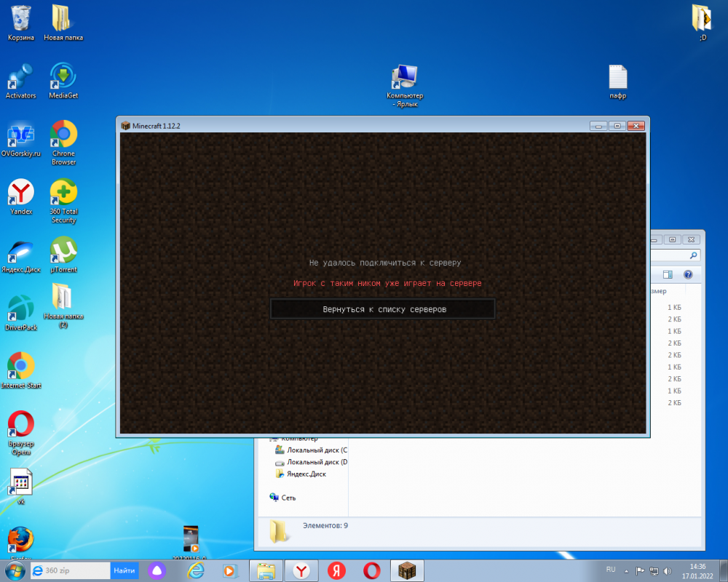The height and width of the screenshot is (582, 728).
Task: Click Show Desktop strip at the taskbar end
Action: pyautogui.click(x=724, y=571)
